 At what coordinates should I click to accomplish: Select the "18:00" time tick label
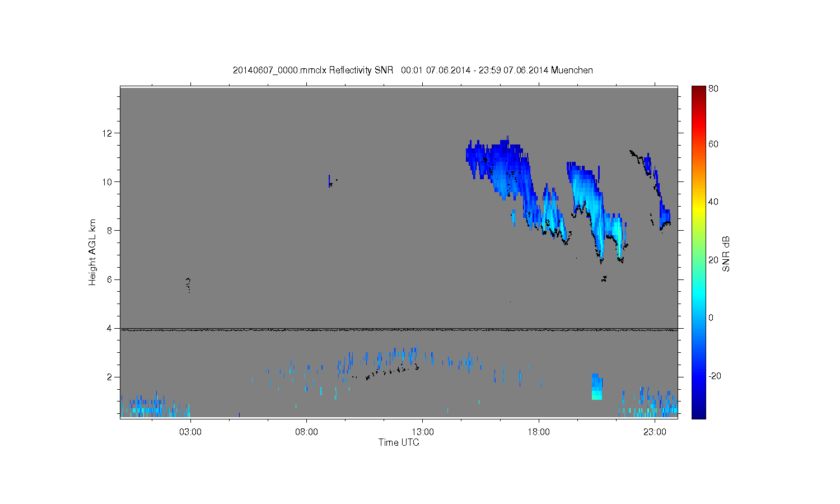(x=539, y=432)
